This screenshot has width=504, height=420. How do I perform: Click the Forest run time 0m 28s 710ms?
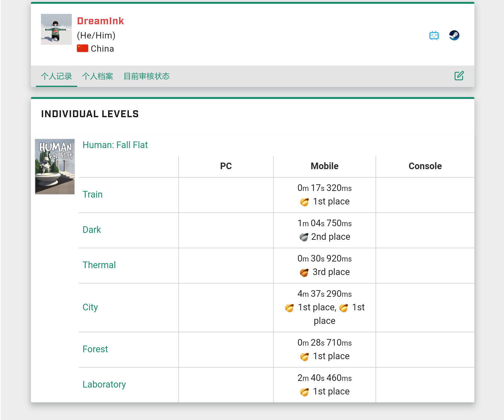pos(324,342)
